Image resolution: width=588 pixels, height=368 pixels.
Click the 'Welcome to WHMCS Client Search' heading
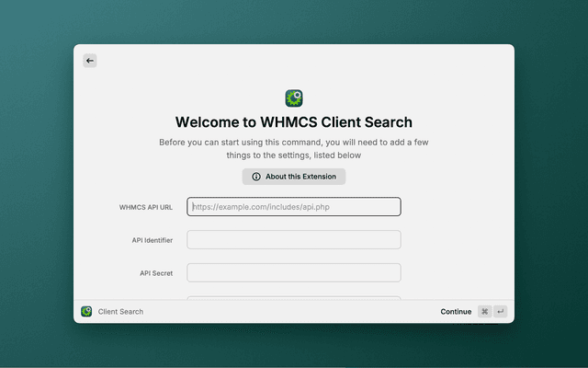tap(294, 122)
